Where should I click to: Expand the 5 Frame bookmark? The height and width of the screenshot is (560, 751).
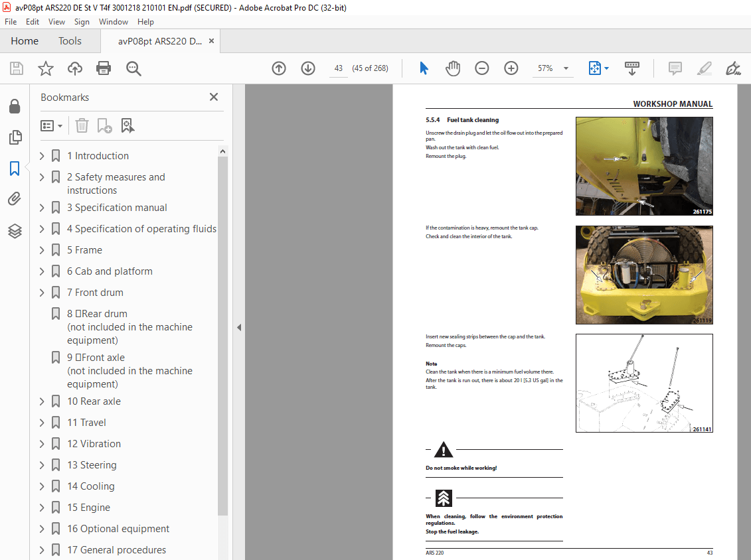point(42,250)
